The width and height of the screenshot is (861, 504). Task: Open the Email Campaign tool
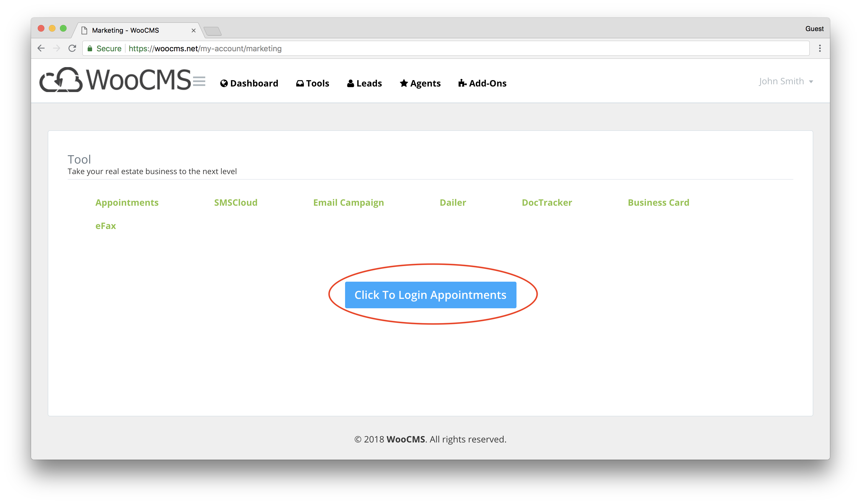pos(348,202)
